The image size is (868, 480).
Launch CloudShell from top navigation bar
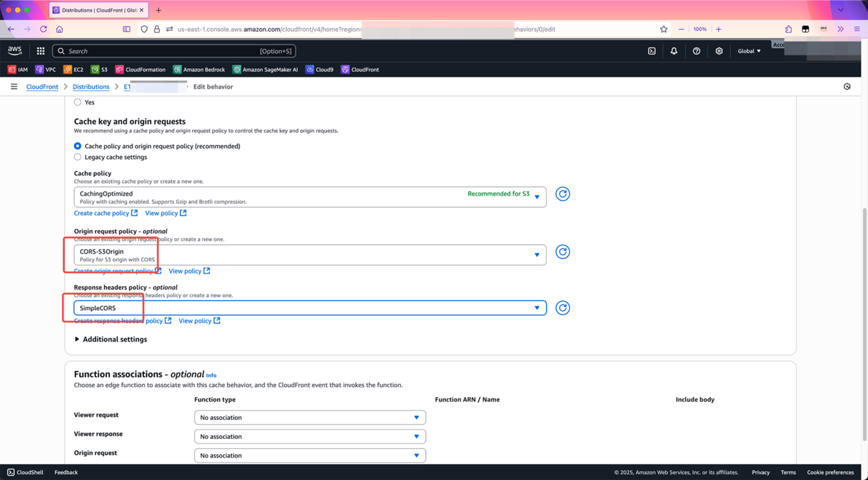(x=651, y=51)
